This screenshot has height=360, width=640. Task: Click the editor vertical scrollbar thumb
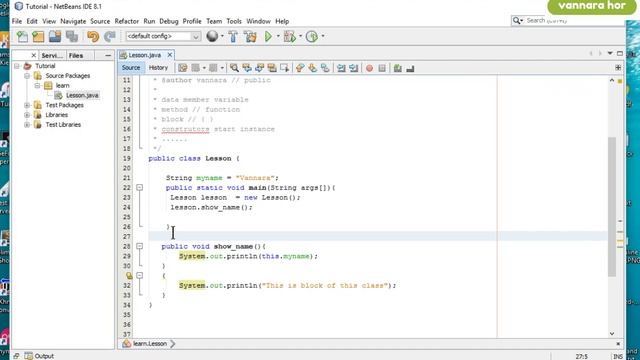611,207
